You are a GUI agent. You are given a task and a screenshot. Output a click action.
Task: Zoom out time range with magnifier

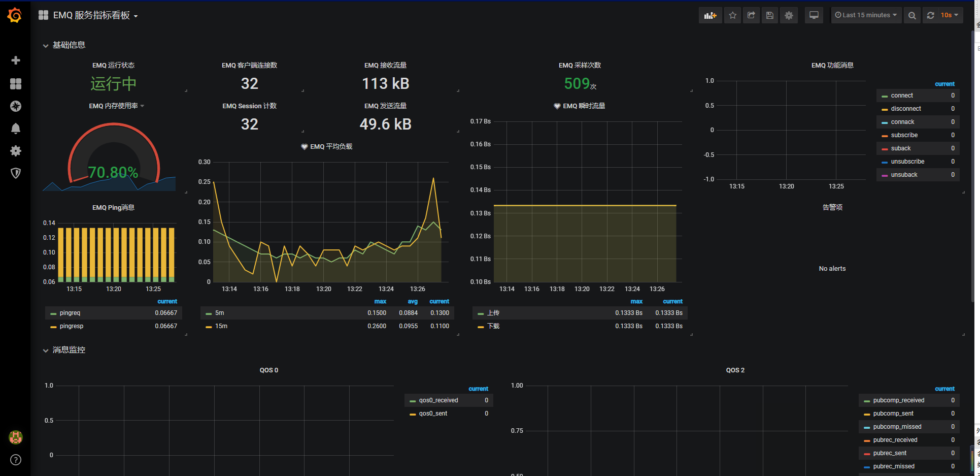(x=912, y=15)
